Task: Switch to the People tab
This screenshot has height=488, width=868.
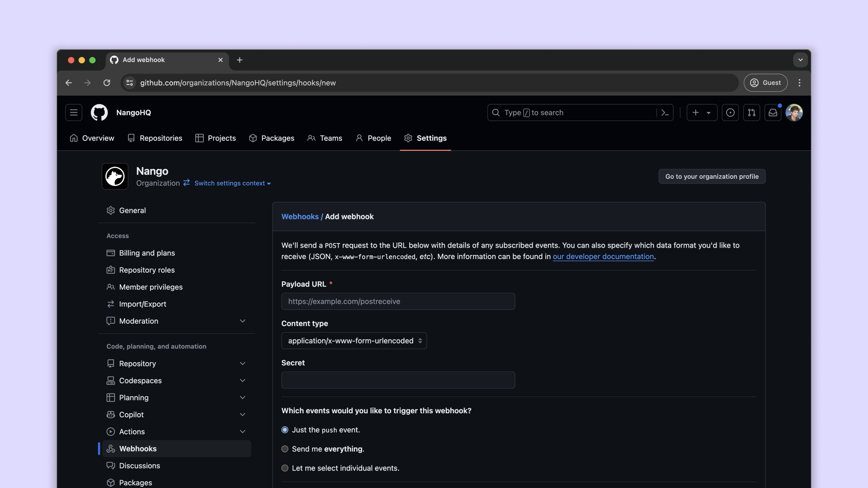Action: (373, 138)
